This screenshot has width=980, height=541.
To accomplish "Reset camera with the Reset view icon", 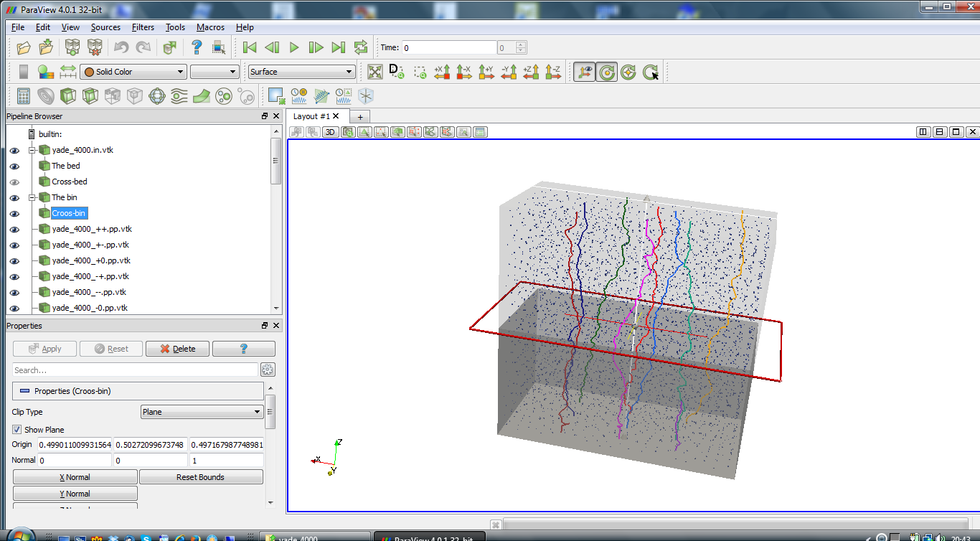I will 374,72.
